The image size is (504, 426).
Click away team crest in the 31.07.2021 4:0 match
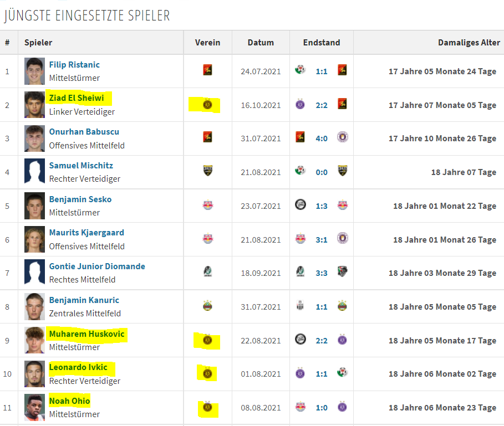pyautogui.click(x=343, y=137)
